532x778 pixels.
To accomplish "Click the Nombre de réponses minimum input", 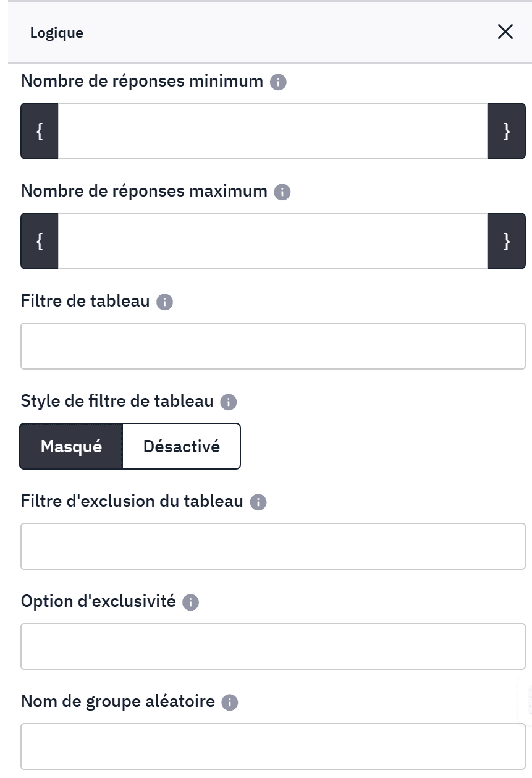I will point(272,131).
